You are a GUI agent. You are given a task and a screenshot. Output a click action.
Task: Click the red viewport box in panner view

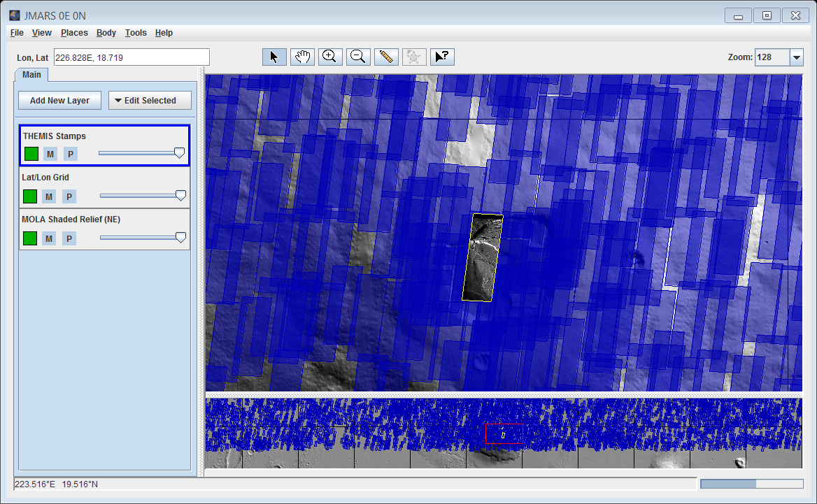point(504,433)
